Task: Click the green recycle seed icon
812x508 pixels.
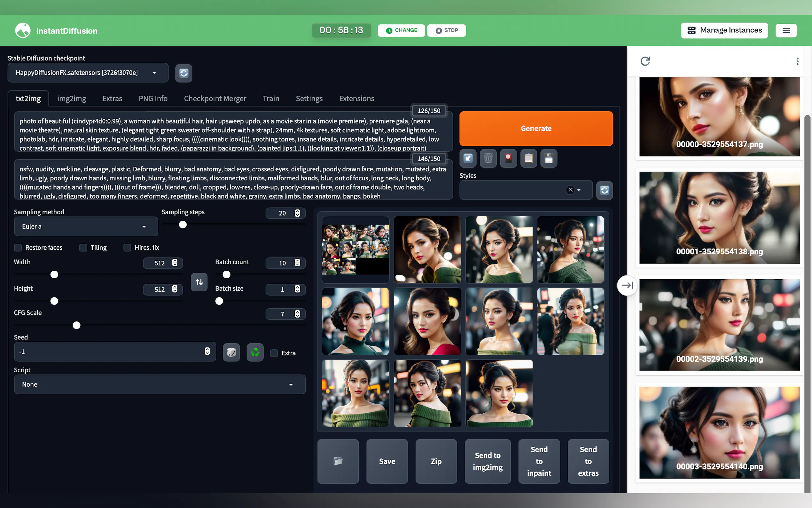Action: coord(255,352)
